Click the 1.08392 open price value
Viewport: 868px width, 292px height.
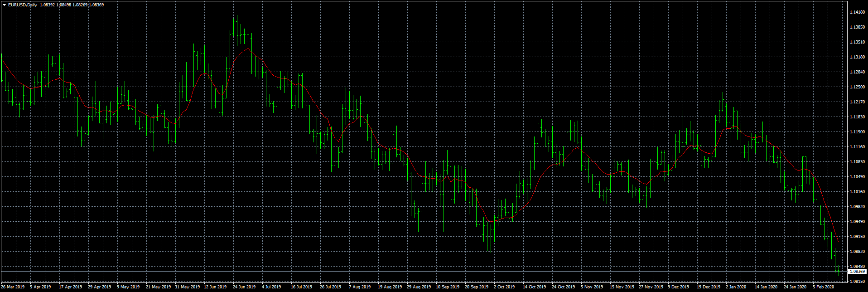coord(47,5)
